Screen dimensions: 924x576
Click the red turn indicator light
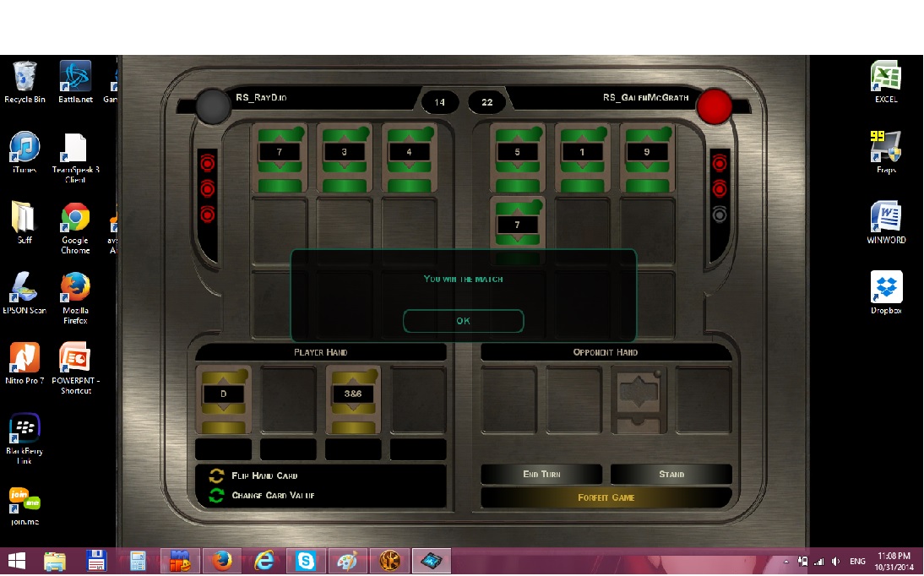click(x=715, y=106)
